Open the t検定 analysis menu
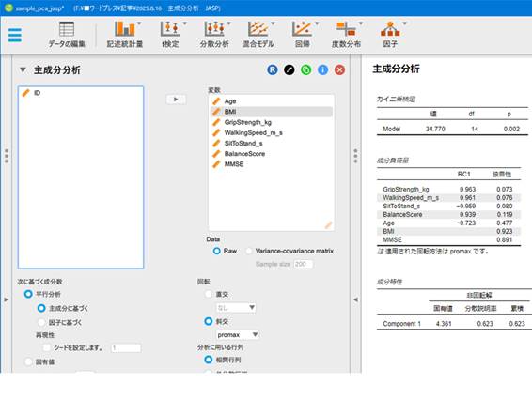The width and height of the screenshot is (532, 399). point(171,34)
